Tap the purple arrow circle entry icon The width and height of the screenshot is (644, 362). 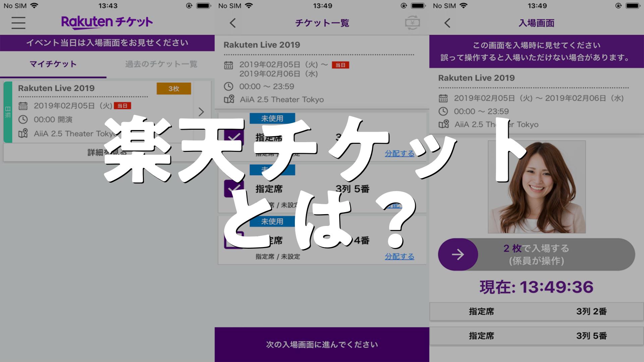[458, 254]
